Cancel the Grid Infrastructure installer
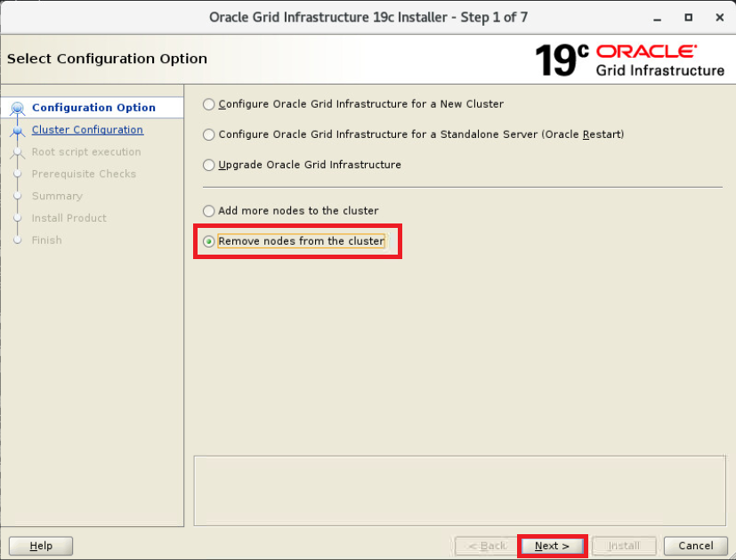Viewport: 736px width, 560px height. (696, 546)
